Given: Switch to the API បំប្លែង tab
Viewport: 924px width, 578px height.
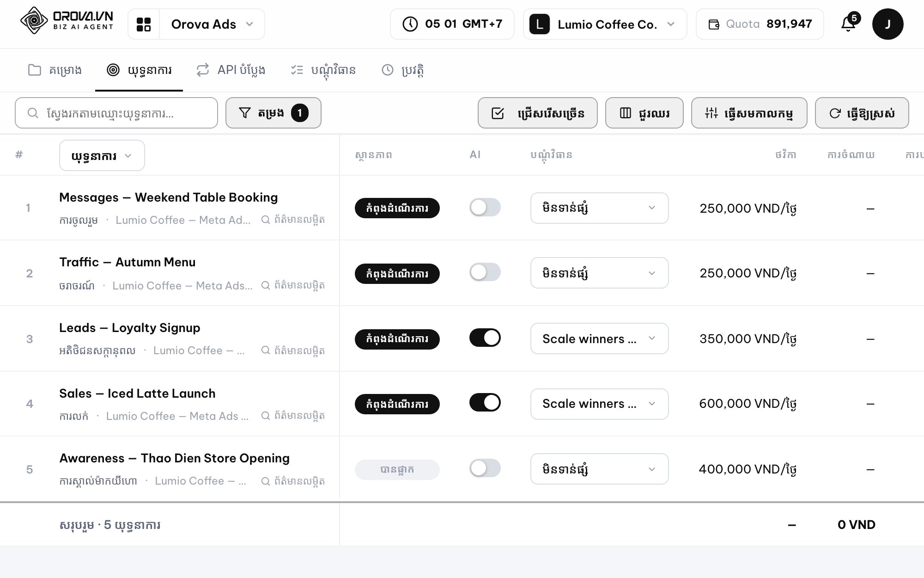Looking at the screenshot, I should pyautogui.click(x=231, y=70).
